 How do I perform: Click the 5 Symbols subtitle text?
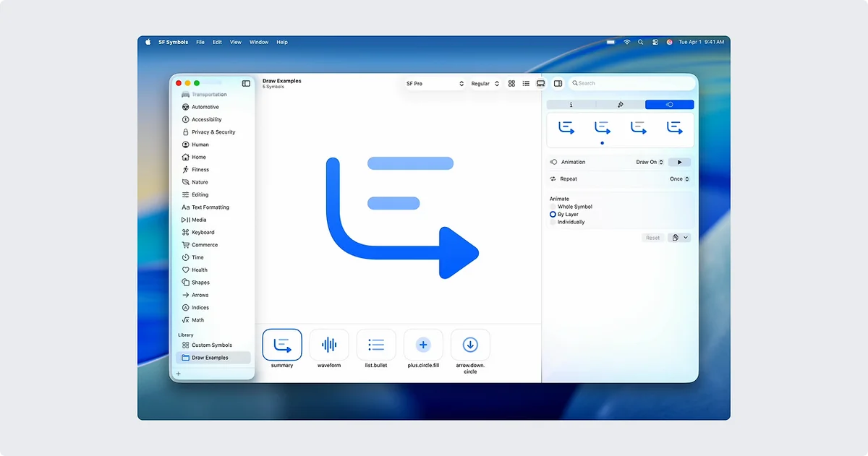point(273,87)
